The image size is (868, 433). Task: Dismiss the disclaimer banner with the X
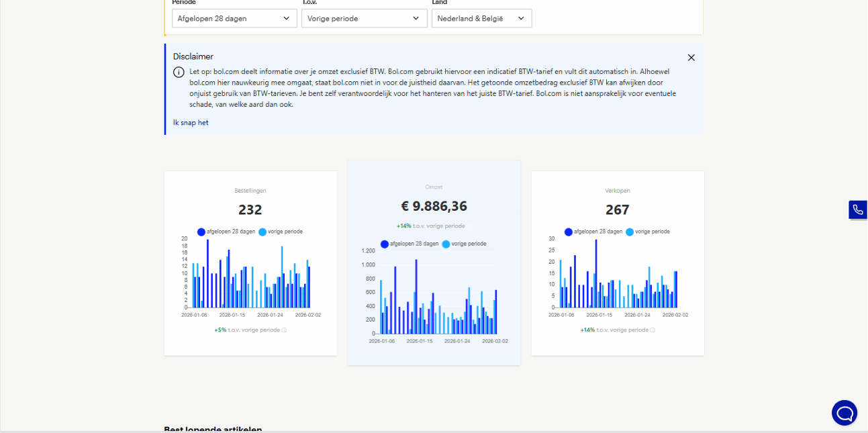click(x=691, y=58)
